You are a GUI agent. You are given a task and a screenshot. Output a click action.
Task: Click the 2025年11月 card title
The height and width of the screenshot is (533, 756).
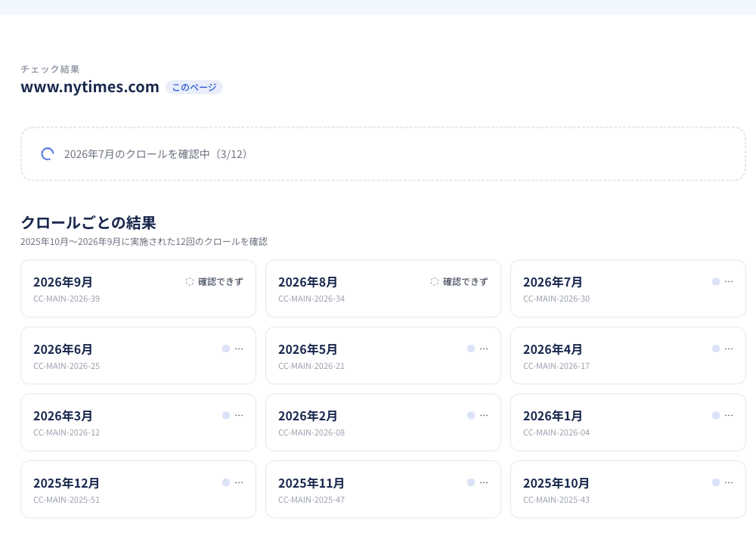pos(311,483)
